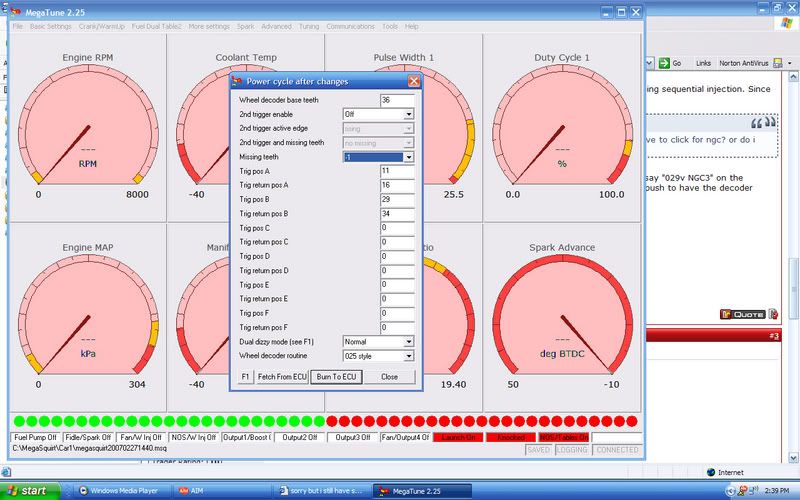The width and height of the screenshot is (800, 500).
Task: Open the Basic Settings menu
Action: [x=51, y=27]
